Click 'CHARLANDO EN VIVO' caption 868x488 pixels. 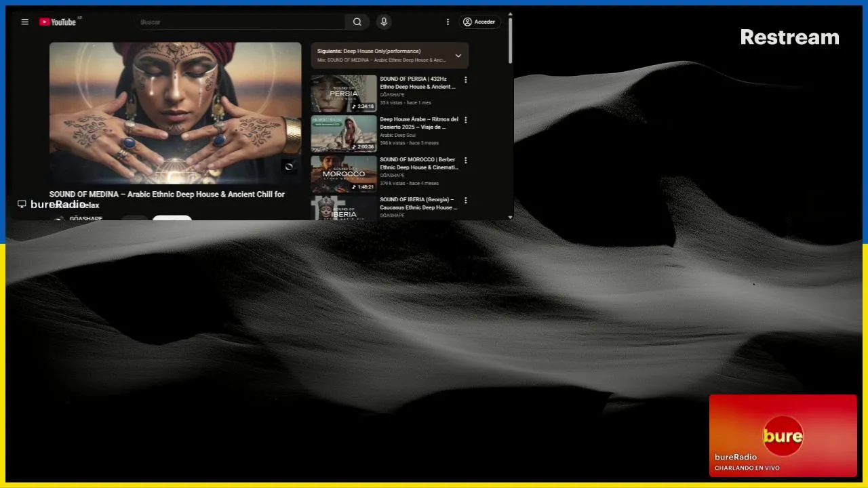[x=747, y=468]
